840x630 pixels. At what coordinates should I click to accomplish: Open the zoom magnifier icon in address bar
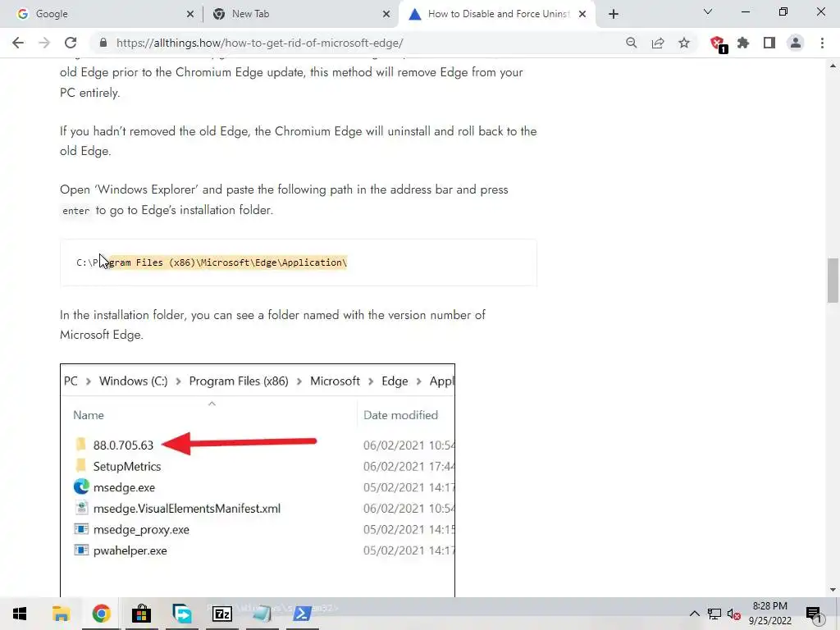[x=632, y=43]
